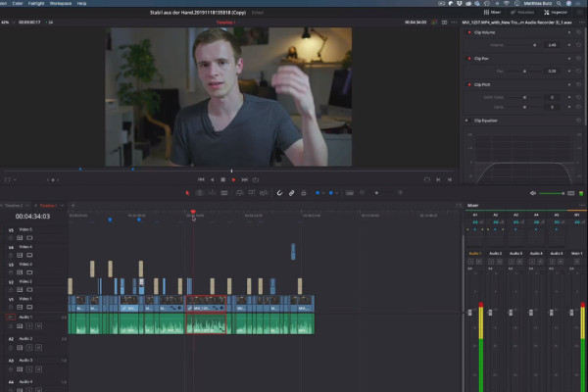Toggle Loop playback button
The height and width of the screenshot is (392, 588).
[x=256, y=179]
